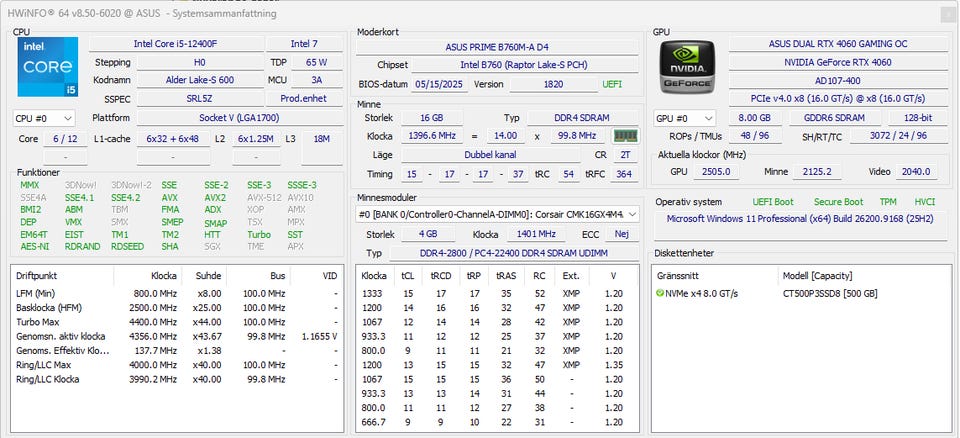Image resolution: width=960 pixels, height=438 pixels.
Task: Click the GDDR6 SDRAM field
Action: (x=835, y=118)
